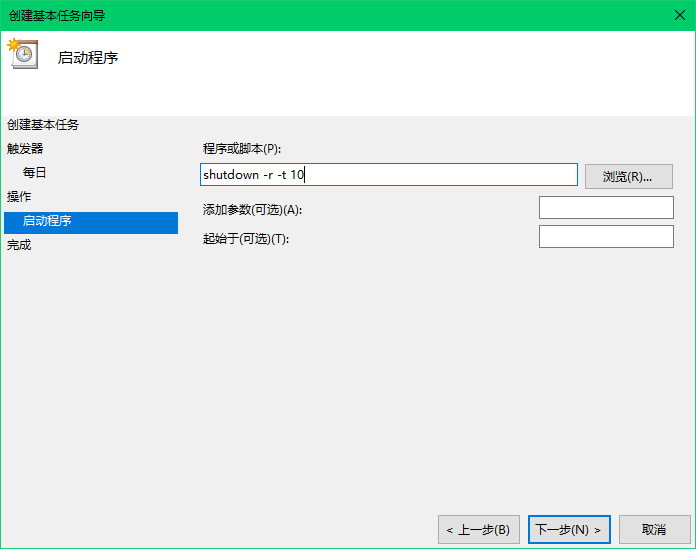The height and width of the screenshot is (549, 696).
Task: Select the 完成 step in sidebar
Action: click(x=19, y=245)
